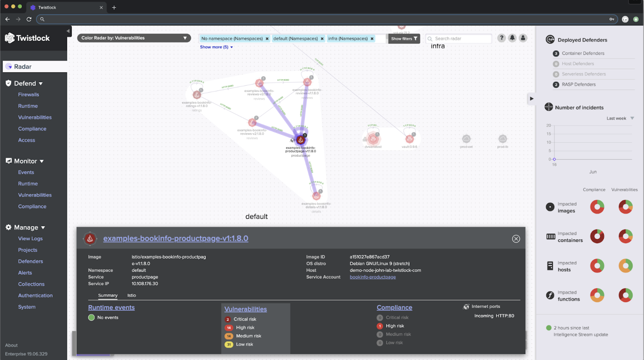Open the bookinfo-productpage service account link
Viewport: 644px width, 360px height.
point(373,277)
